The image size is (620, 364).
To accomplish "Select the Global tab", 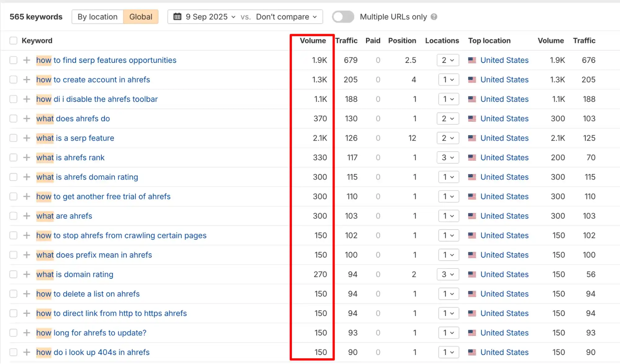I will (141, 17).
